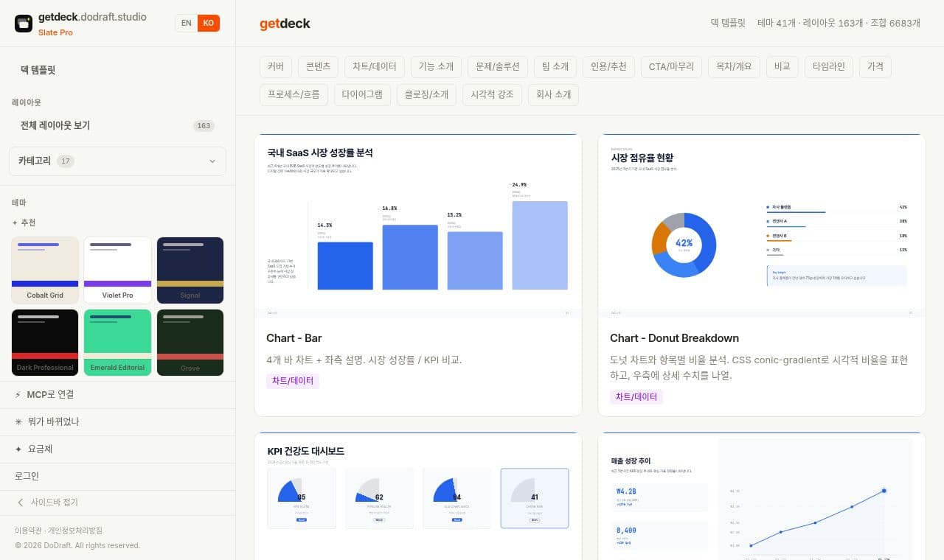Filter by 인용/추천 category

608,67
